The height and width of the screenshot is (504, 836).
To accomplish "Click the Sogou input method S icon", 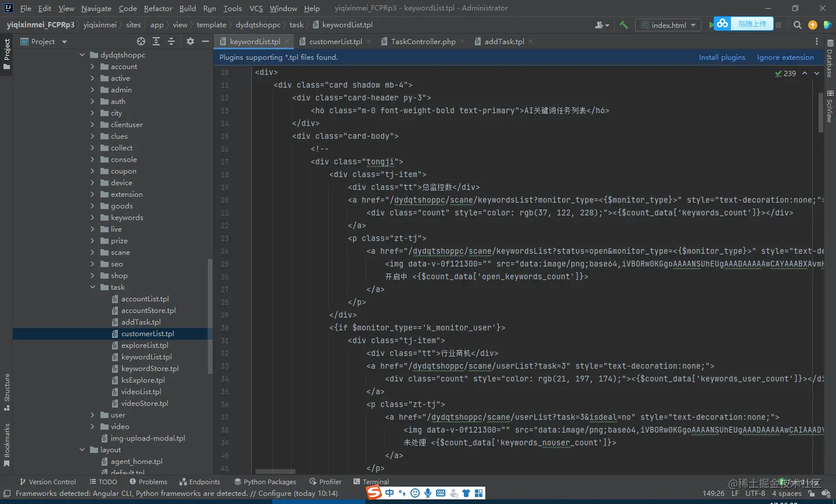I will click(x=374, y=493).
